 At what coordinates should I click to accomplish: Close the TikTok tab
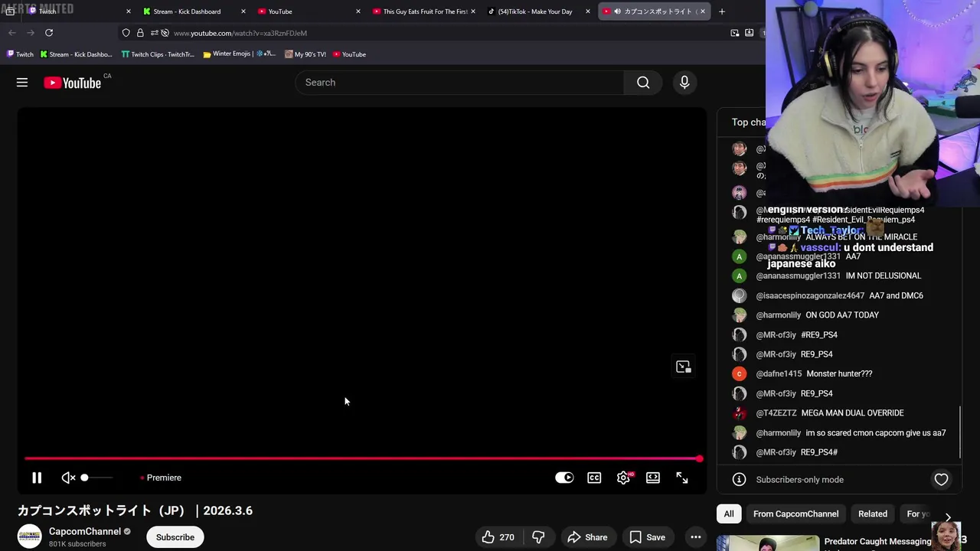pyautogui.click(x=588, y=11)
